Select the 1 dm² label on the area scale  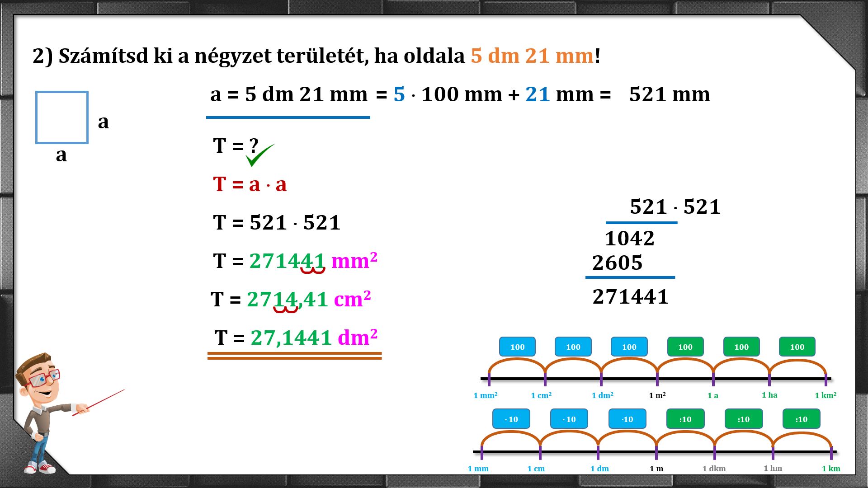point(602,395)
